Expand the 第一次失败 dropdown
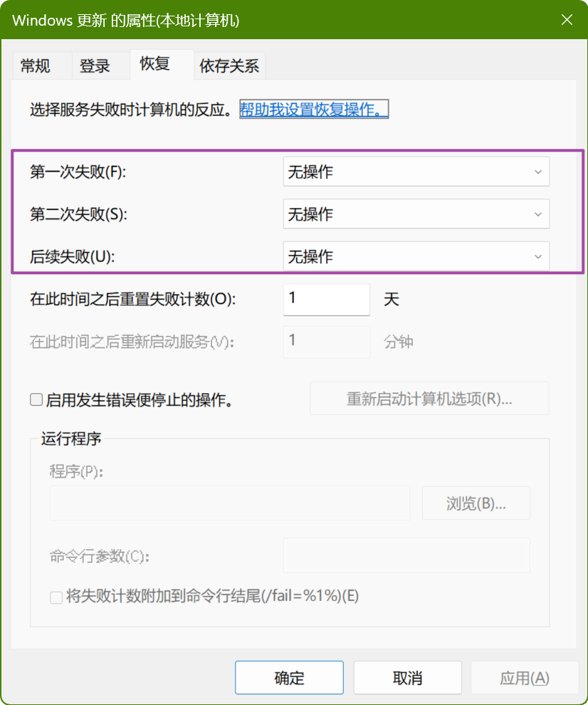Viewport: 588px width, 705px height. pos(416,172)
